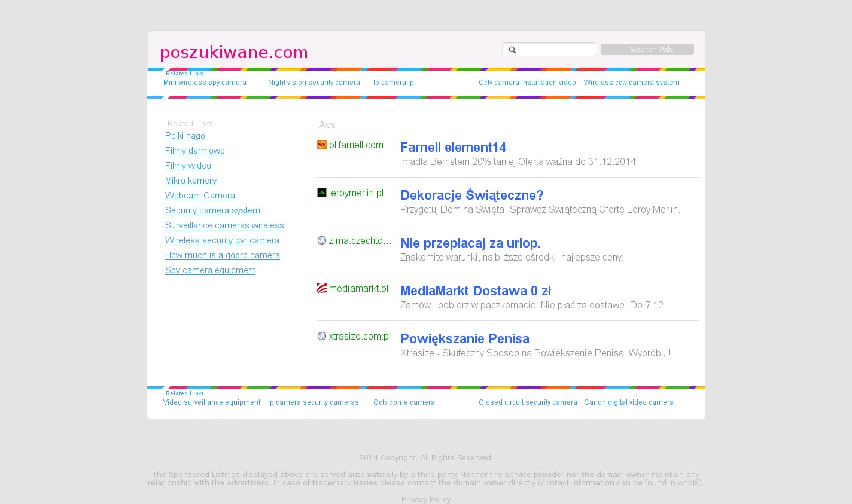Open the Privacy Policy footer link

tap(426, 500)
